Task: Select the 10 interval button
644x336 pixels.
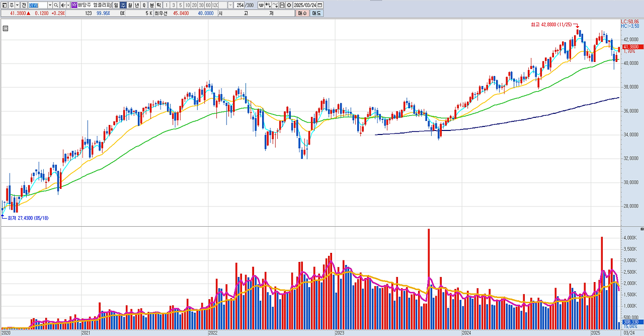Action: point(187,5)
